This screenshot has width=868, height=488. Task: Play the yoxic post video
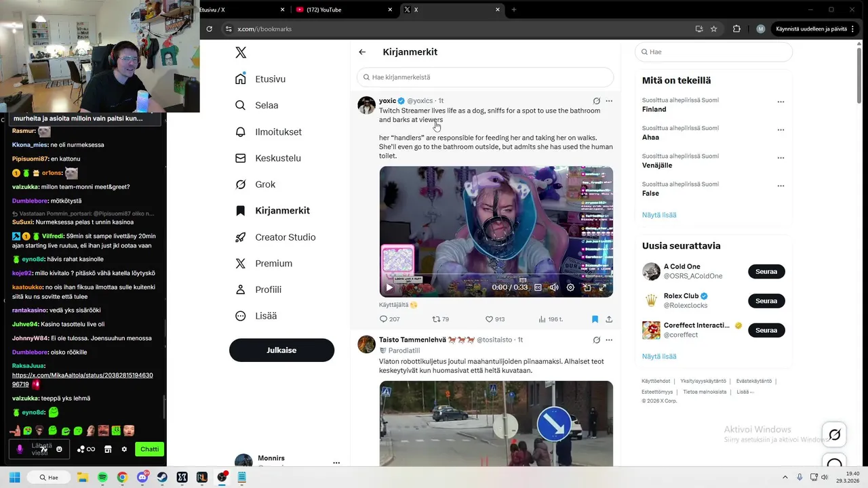coord(389,287)
